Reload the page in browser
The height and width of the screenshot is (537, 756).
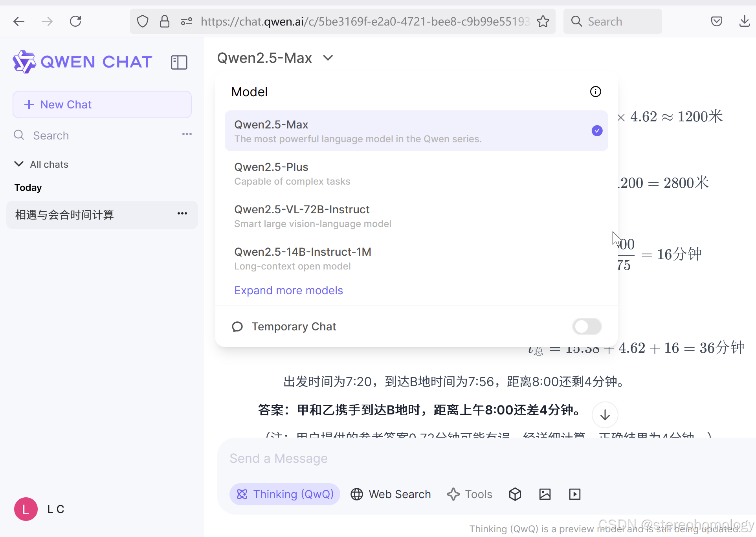pyautogui.click(x=75, y=21)
